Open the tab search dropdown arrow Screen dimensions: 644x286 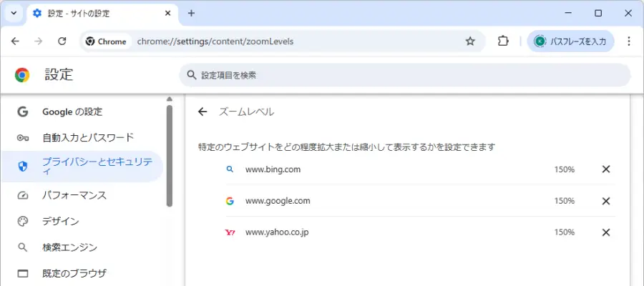pos(14,13)
